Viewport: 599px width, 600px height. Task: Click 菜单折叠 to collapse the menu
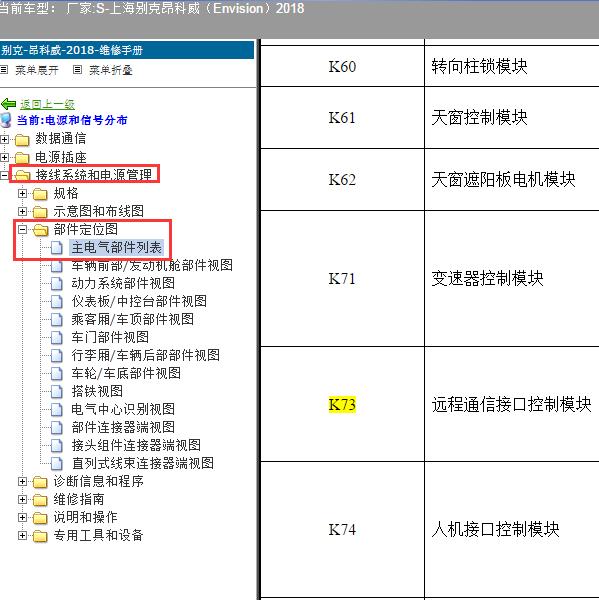click(x=111, y=70)
